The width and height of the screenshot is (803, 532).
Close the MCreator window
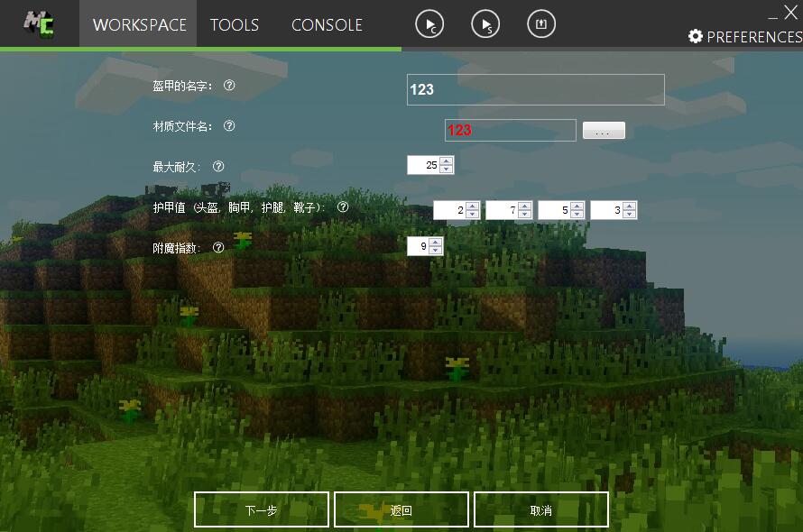click(791, 12)
